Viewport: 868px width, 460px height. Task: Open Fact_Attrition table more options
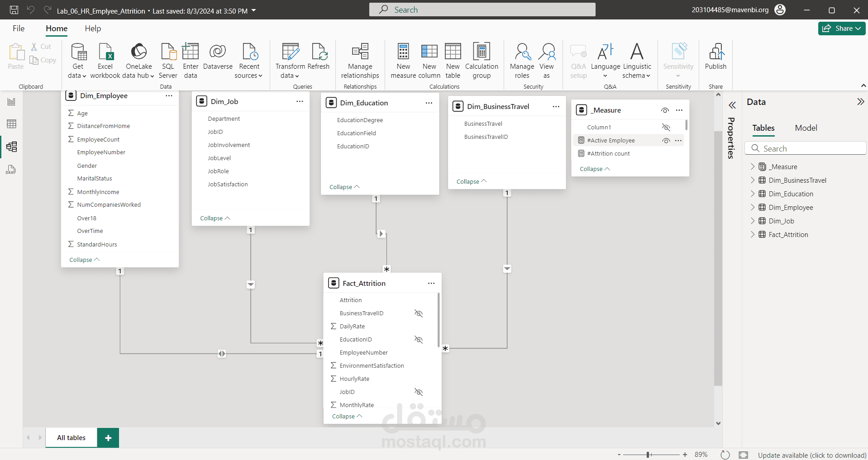(431, 284)
